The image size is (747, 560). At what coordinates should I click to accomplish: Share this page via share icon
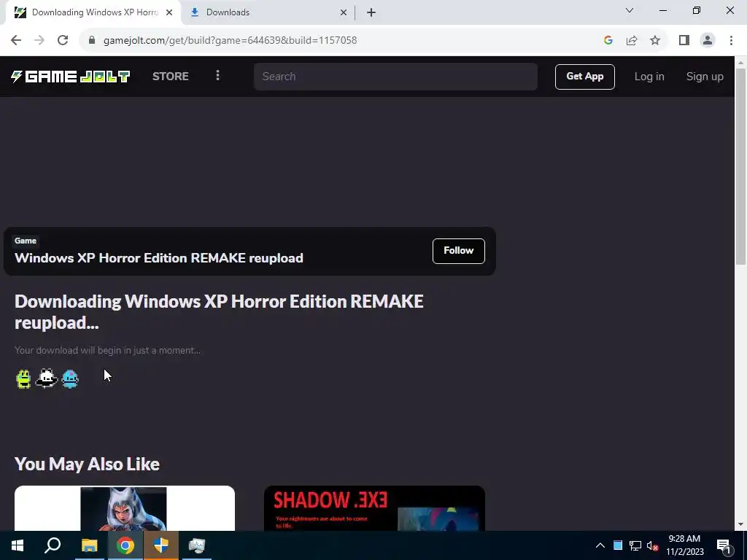[632, 41]
